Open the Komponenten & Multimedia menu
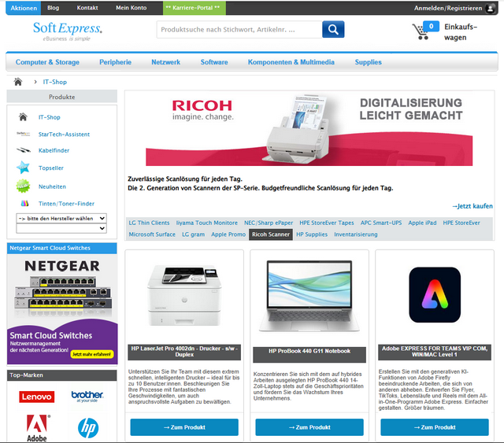This screenshot has height=443, width=504. click(x=291, y=62)
